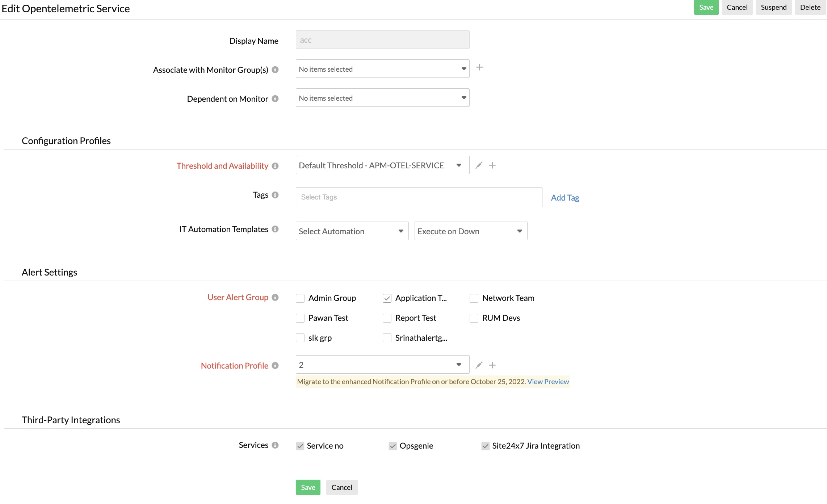Enable the RUM Devs alert group
Image resolution: width=827 pixels, height=504 pixels.
pyautogui.click(x=474, y=318)
